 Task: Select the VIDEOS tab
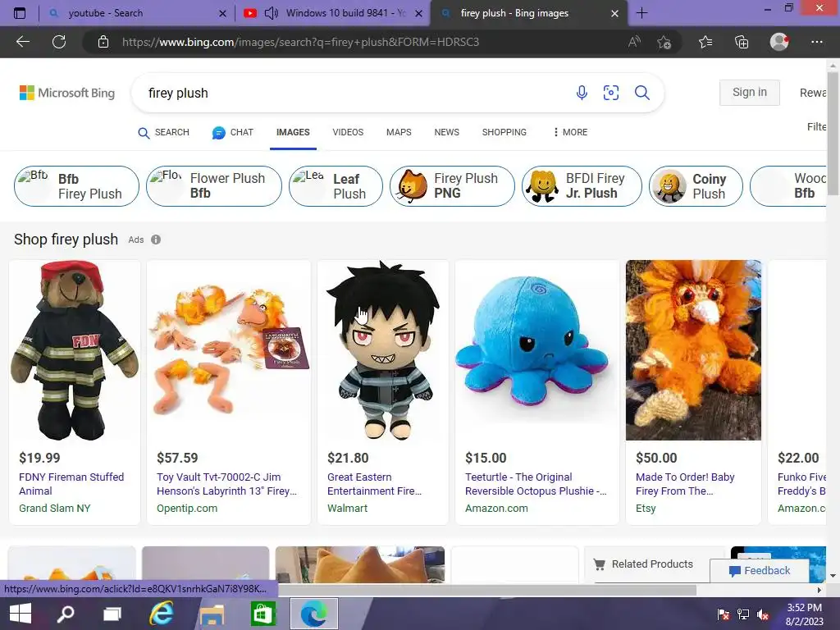click(348, 132)
